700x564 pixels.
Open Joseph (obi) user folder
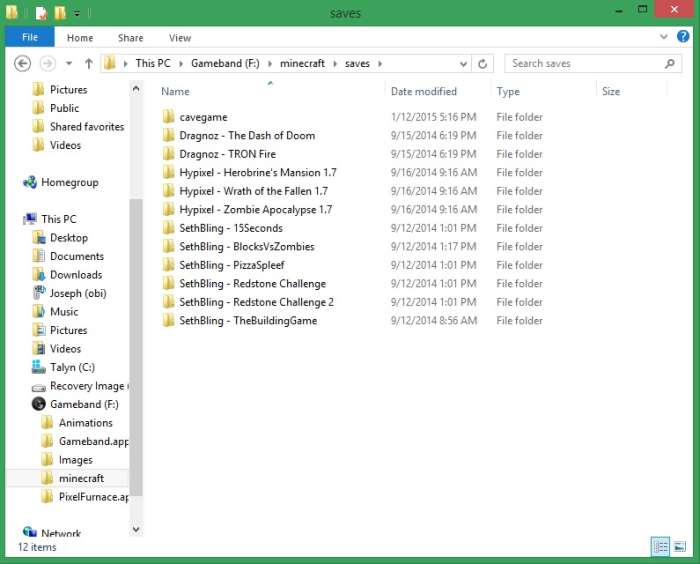click(69, 293)
